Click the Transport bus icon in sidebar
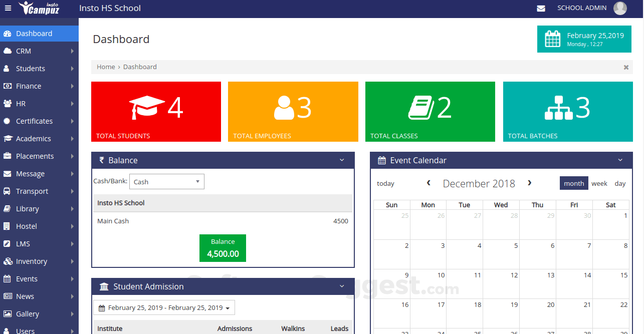 (x=8, y=191)
